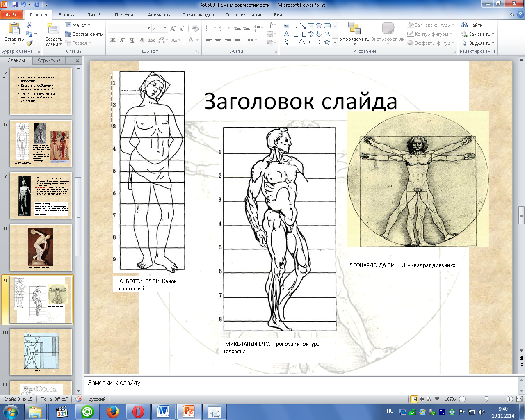Click the Paste (Вставить) clipboard icon
525x420 pixels.
click(x=14, y=29)
